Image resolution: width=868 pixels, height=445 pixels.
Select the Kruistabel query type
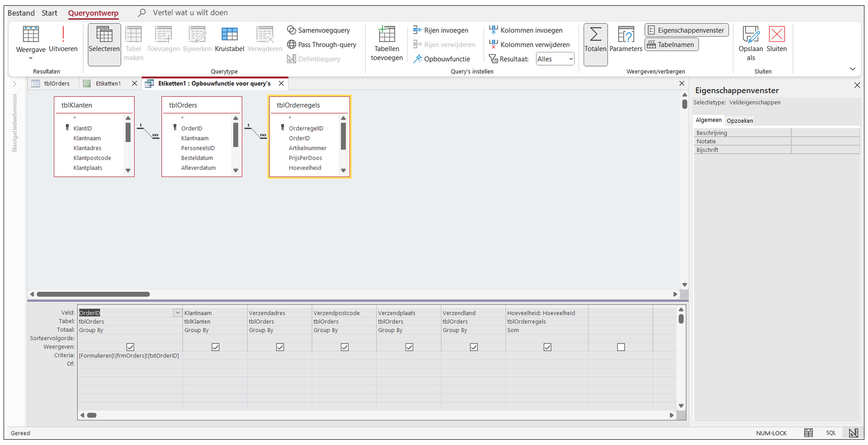[x=229, y=40]
